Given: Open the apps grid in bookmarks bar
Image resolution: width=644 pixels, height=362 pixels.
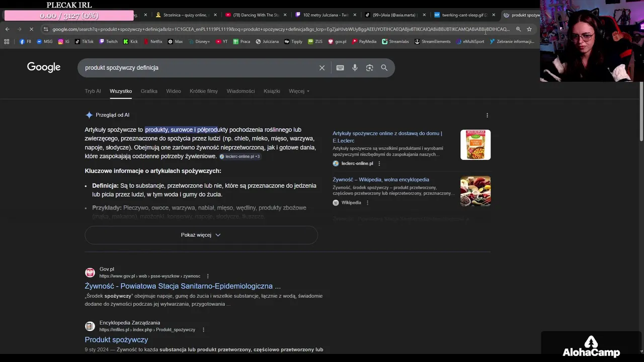Looking at the screenshot, I should click(7, 42).
